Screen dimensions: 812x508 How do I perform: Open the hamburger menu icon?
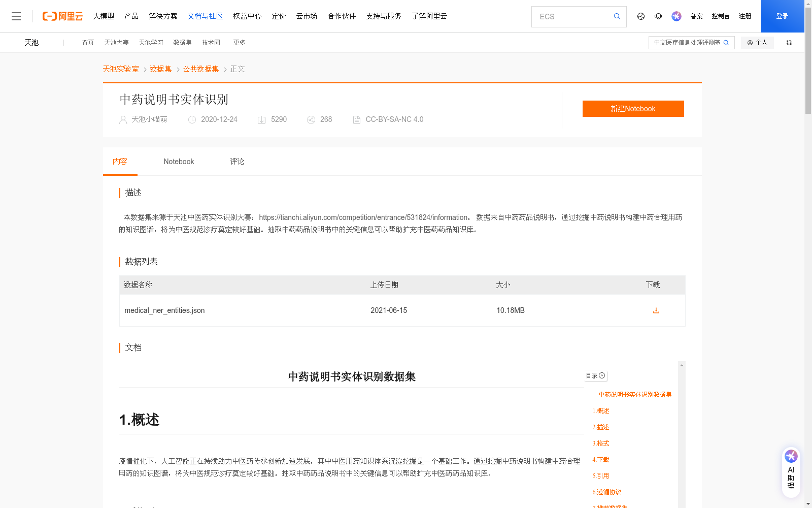pos(16,16)
